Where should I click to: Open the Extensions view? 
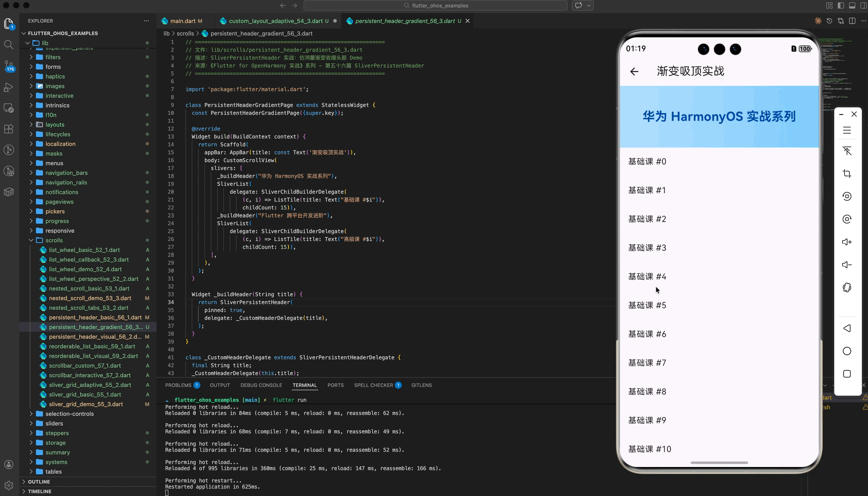(x=8, y=129)
